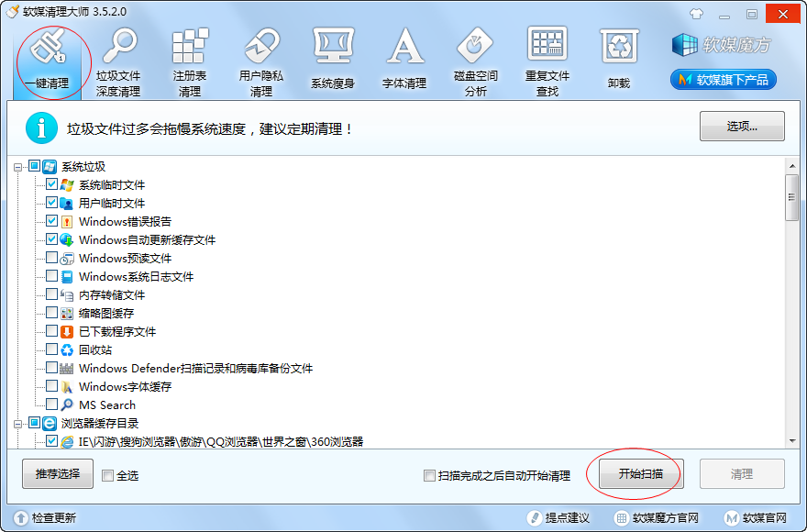
Task: Open the 一键清理 one-click clean tab
Action: pyautogui.click(x=48, y=62)
